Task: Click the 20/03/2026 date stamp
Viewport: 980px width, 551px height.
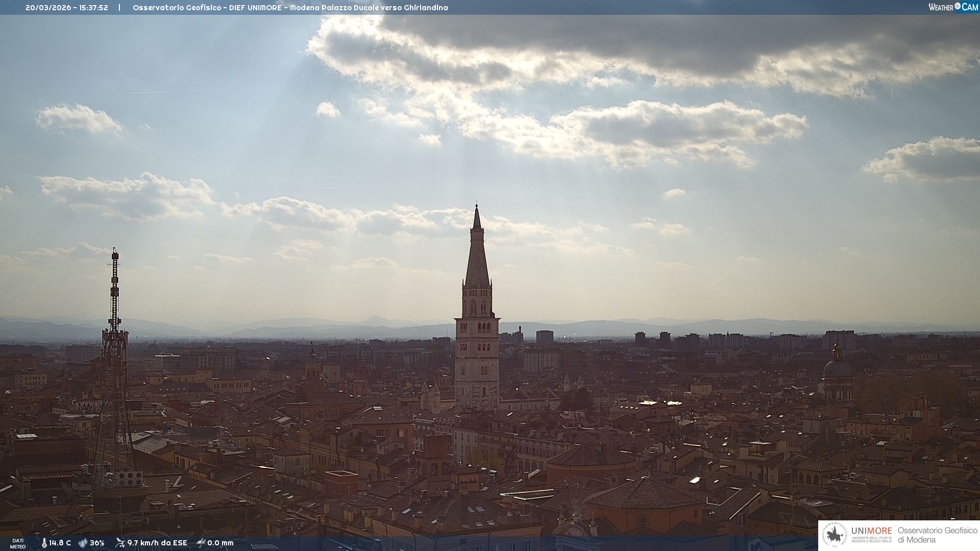Action: [x=48, y=8]
